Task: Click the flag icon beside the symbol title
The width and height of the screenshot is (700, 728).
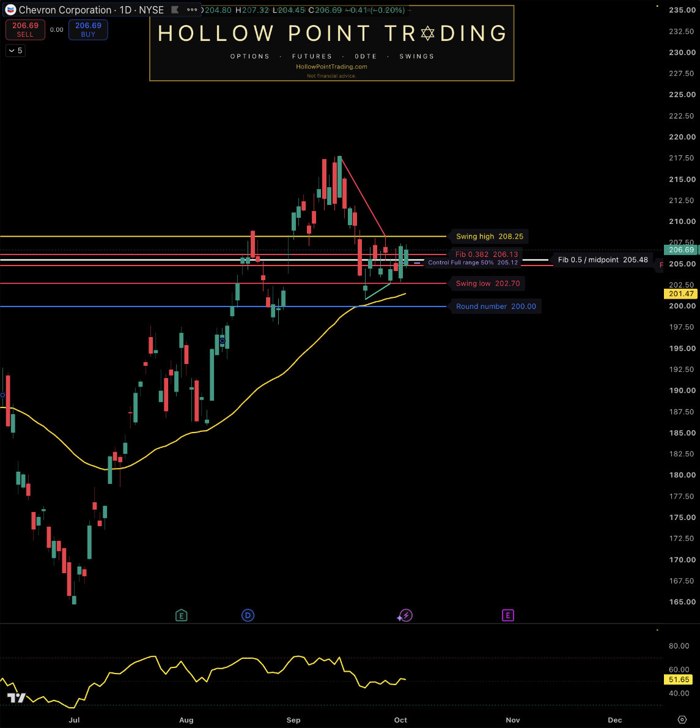Action: 175,10
